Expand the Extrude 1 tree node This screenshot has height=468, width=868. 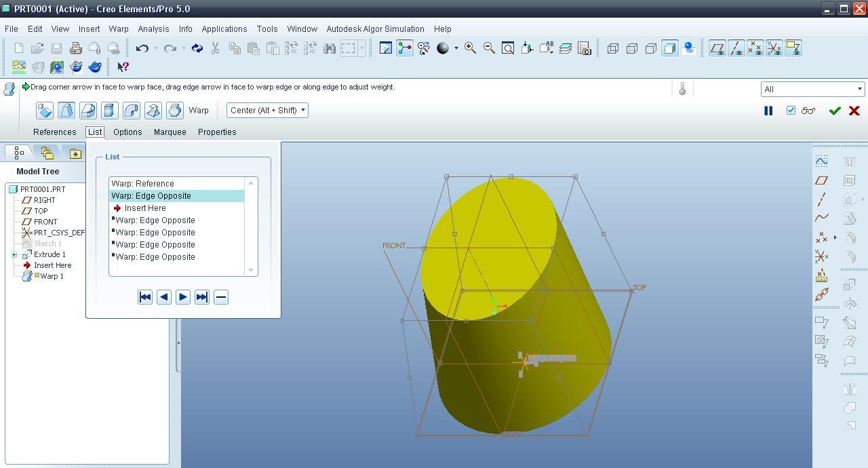tap(14, 254)
